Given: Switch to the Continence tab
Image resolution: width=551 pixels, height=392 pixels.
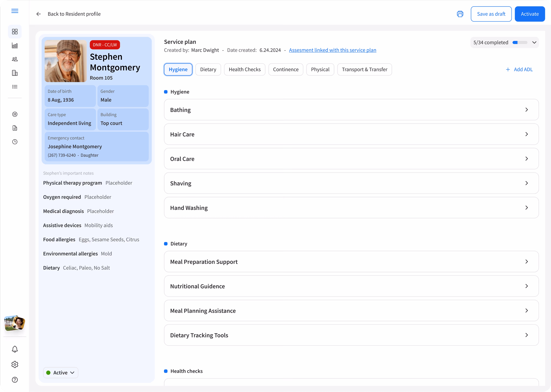Looking at the screenshot, I should click(286, 70).
